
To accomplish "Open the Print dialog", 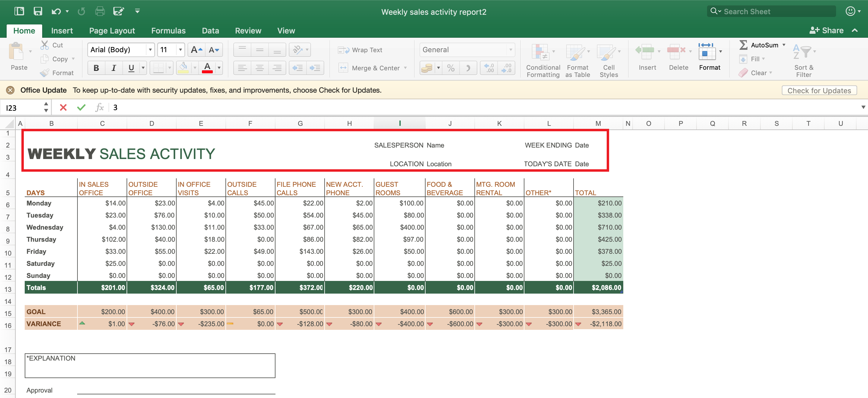I will pos(99,11).
